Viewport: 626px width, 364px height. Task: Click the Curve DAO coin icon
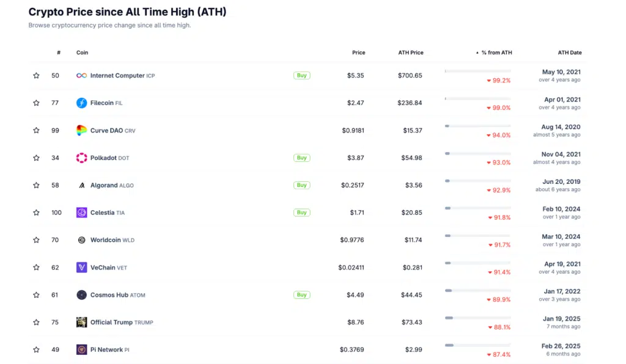pyautogui.click(x=81, y=130)
